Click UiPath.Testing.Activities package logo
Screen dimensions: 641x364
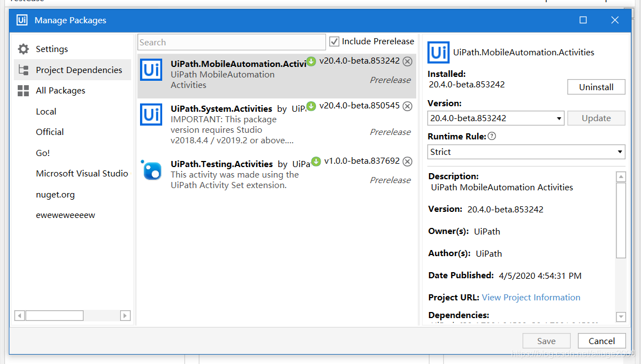click(152, 170)
